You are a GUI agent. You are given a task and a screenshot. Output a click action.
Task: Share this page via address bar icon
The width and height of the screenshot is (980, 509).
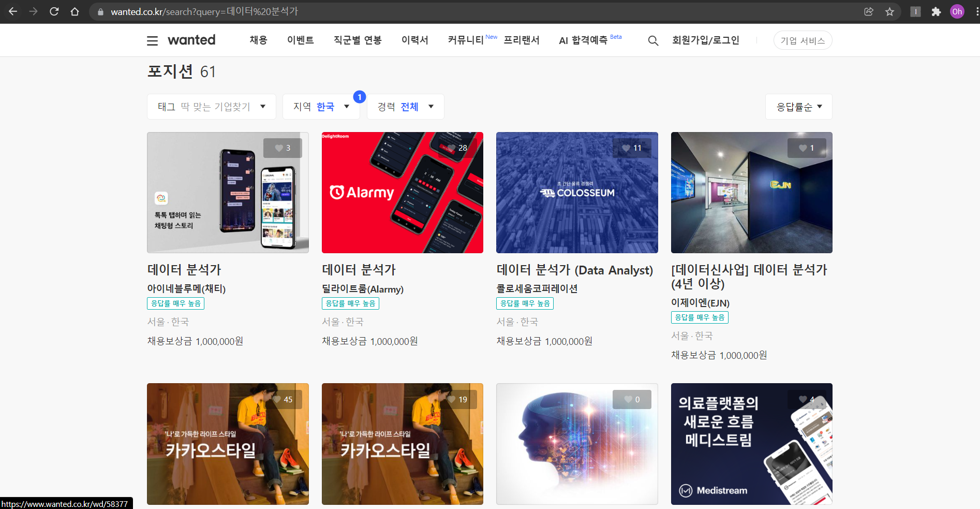869,11
